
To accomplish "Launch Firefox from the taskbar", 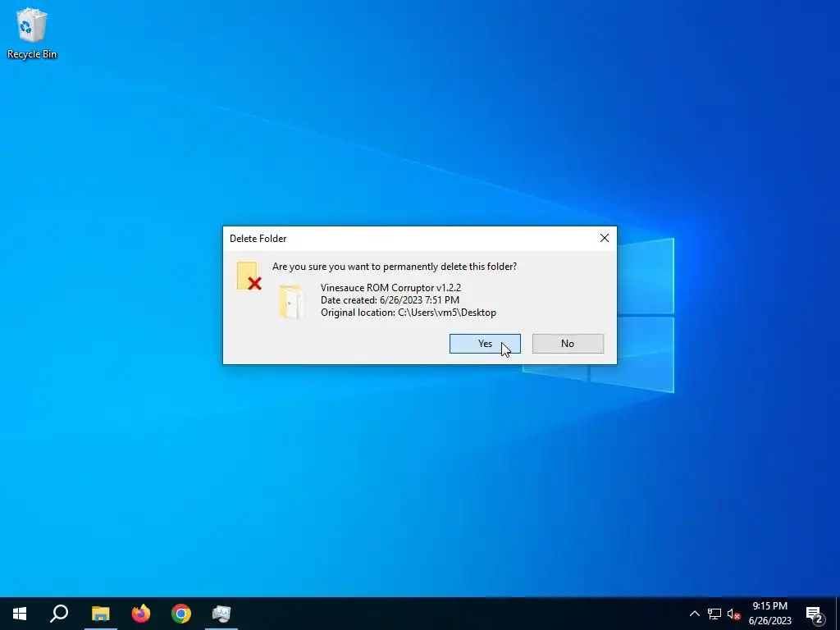I will 141,614.
